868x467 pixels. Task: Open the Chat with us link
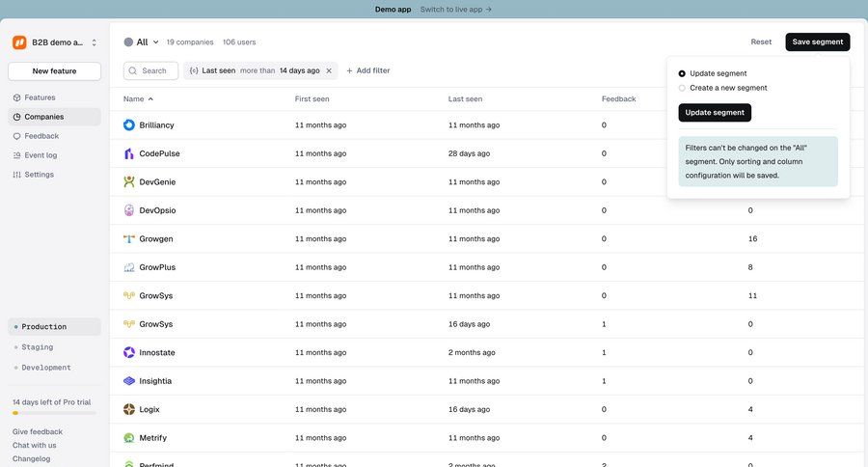coord(35,446)
